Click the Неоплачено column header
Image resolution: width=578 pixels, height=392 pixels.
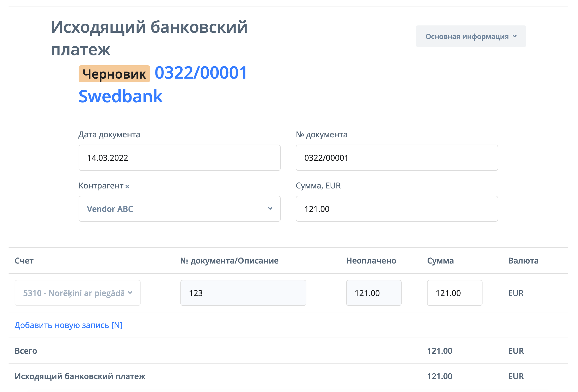[x=371, y=261]
